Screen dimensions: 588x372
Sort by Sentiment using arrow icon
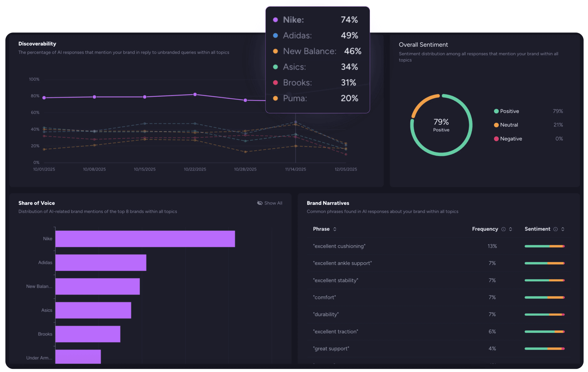pyautogui.click(x=563, y=229)
